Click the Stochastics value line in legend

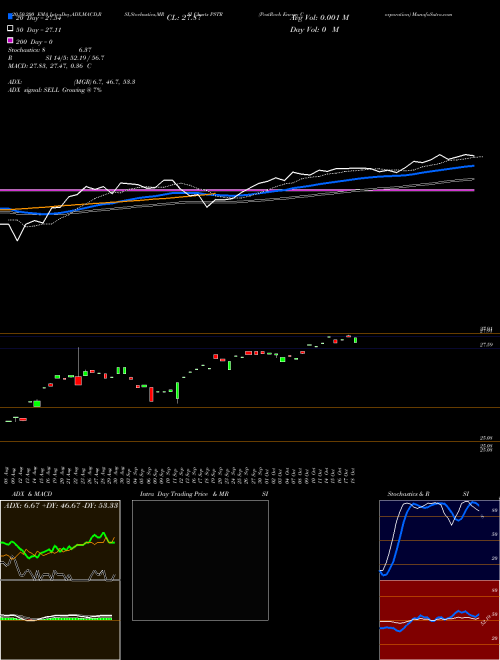[50, 50]
